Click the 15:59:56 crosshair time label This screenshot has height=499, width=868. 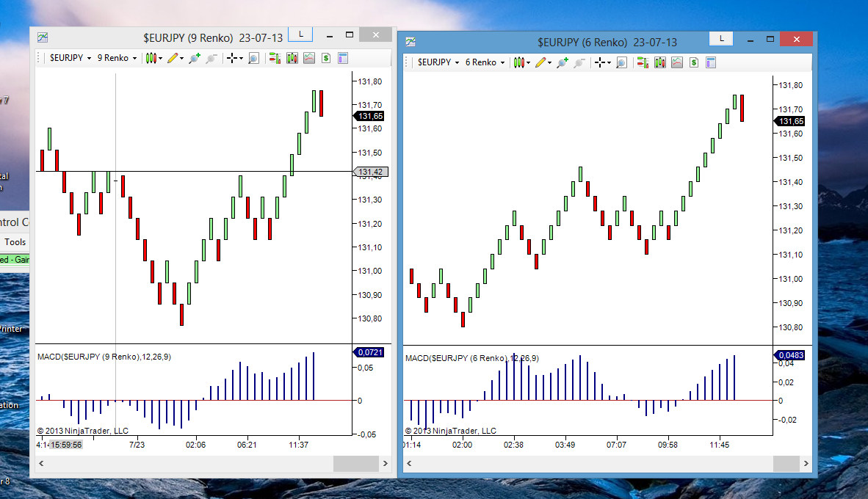click(66, 445)
